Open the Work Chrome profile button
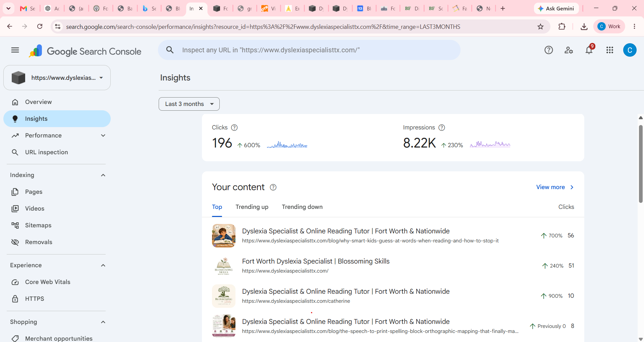This screenshot has height=342, width=644. pyautogui.click(x=609, y=26)
